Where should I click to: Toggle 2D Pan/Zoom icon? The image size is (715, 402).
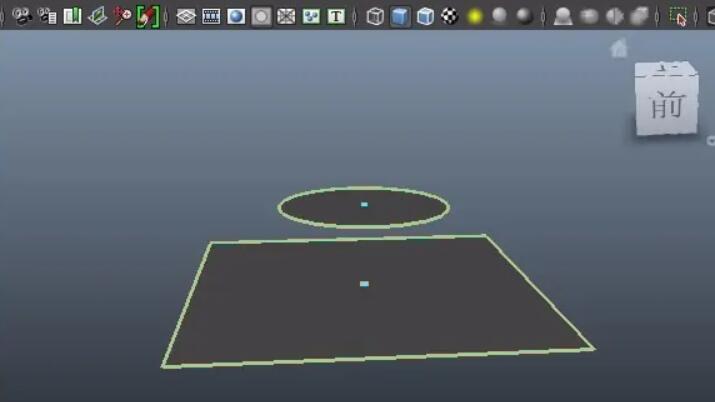(122, 16)
